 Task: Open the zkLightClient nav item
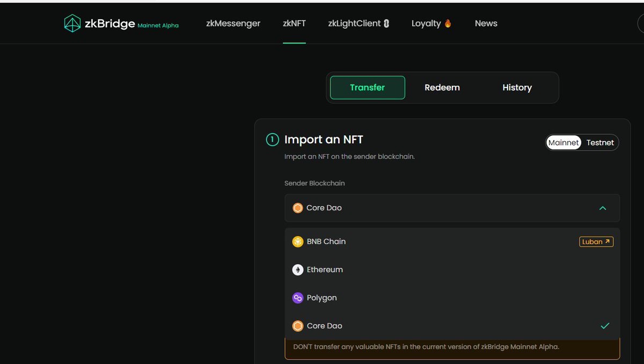click(358, 23)
